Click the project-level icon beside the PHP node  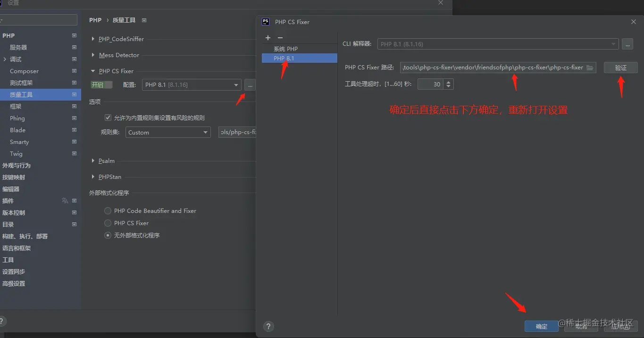coord(74,35)
